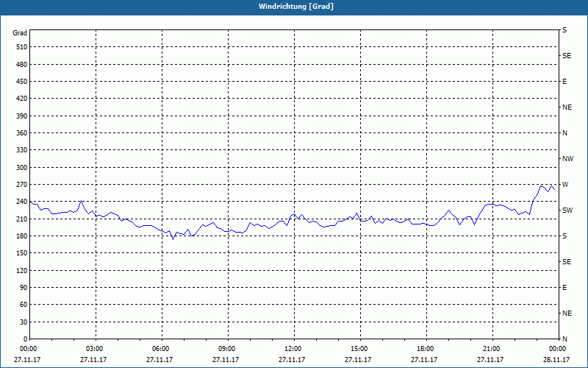588x368 pixels.
Task: Click the 06:00 time label
Action: coord(162,349)
